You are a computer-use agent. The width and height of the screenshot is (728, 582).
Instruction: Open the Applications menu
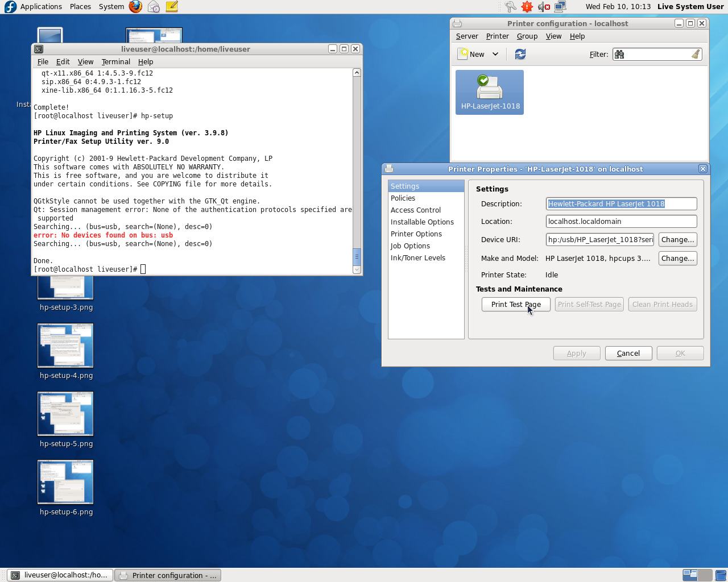(41, 7)
